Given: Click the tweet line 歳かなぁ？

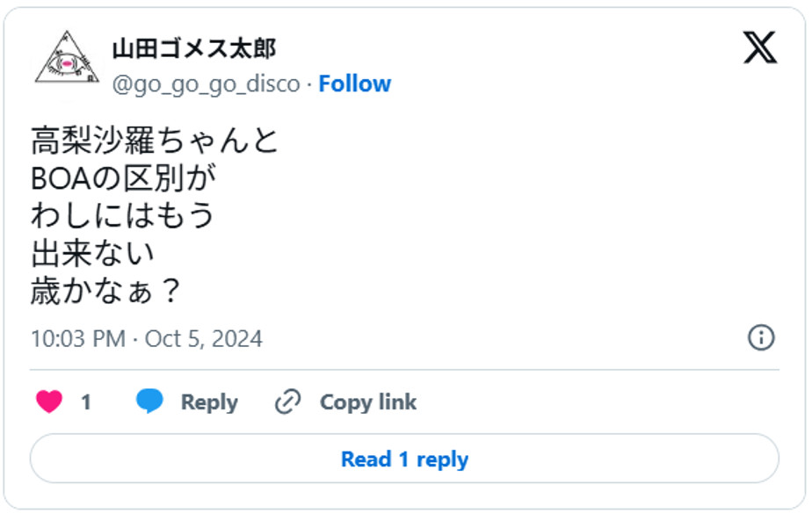Looking at the screenshot, I should (x=105, y=292).
